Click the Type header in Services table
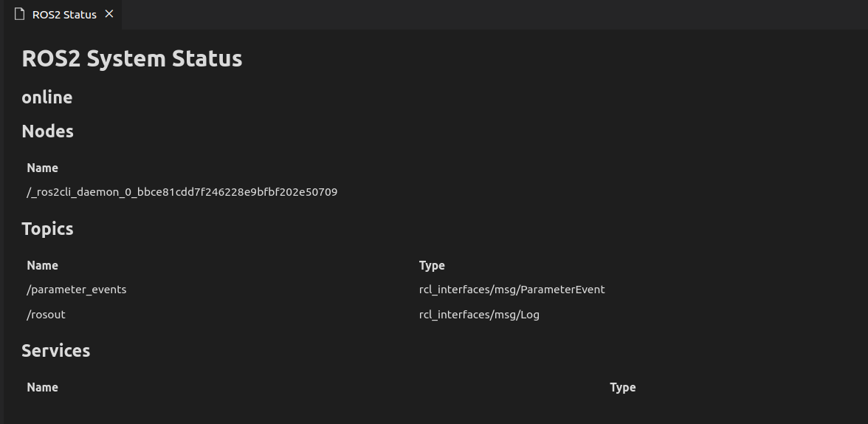Screen dimensions: 868x424 (x=623, y=387)
